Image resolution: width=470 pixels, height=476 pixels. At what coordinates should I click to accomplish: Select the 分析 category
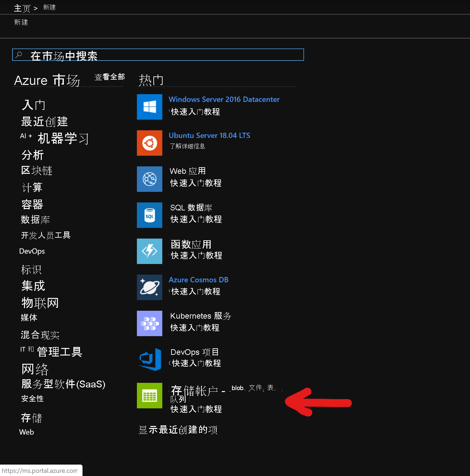point(33,155)
